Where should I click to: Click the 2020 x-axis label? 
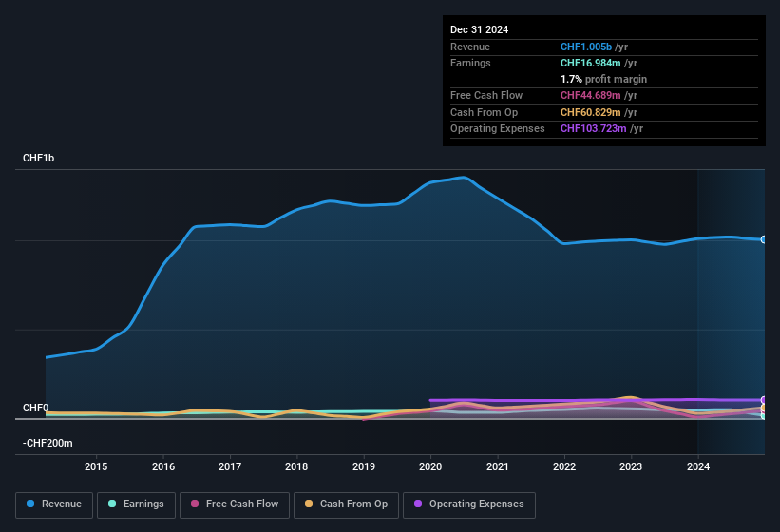(430, 466)
